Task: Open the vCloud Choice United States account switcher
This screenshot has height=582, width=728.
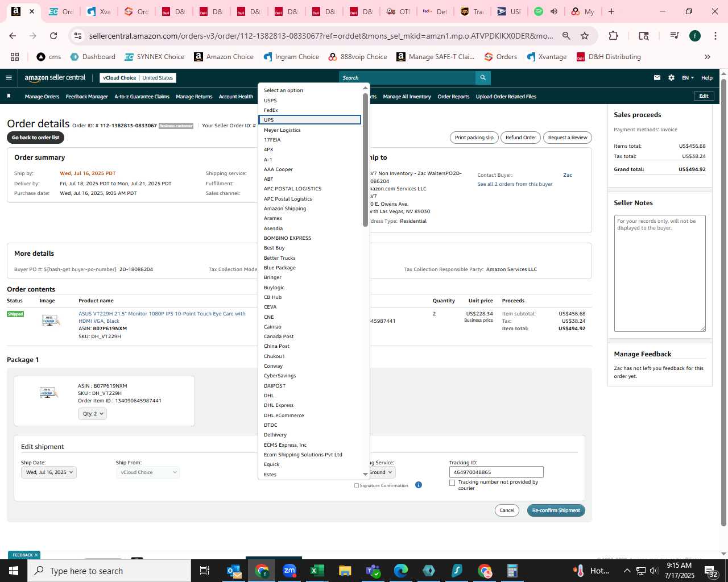Action: 138,78
